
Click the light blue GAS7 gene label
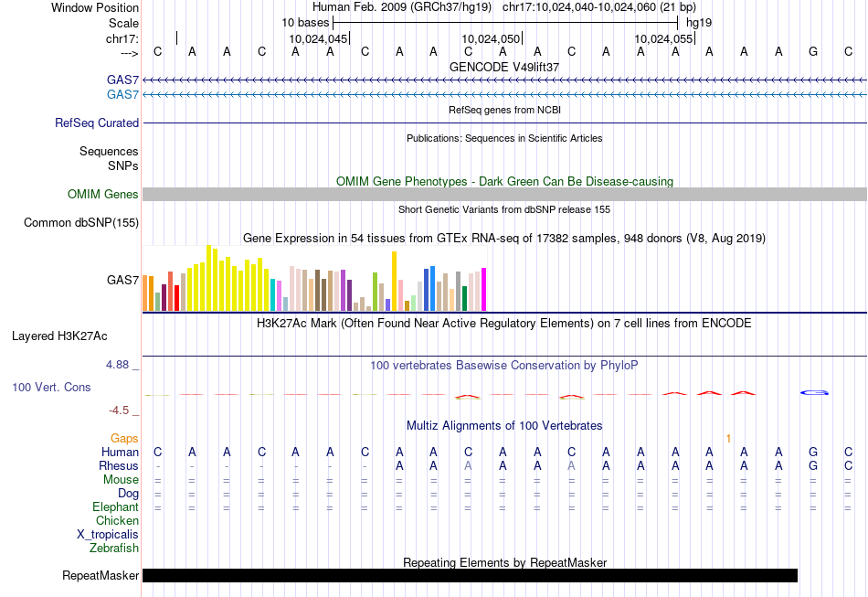(x=123, y=95)
